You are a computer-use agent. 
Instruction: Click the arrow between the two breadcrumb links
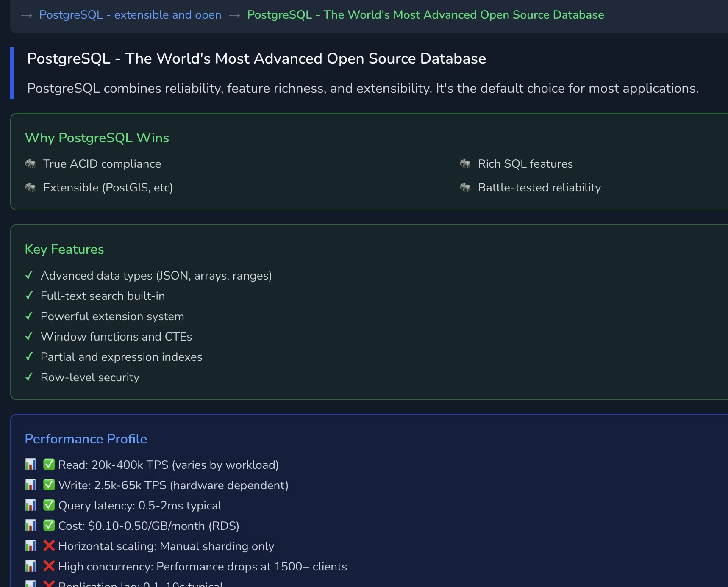click(x=234, y=15)
